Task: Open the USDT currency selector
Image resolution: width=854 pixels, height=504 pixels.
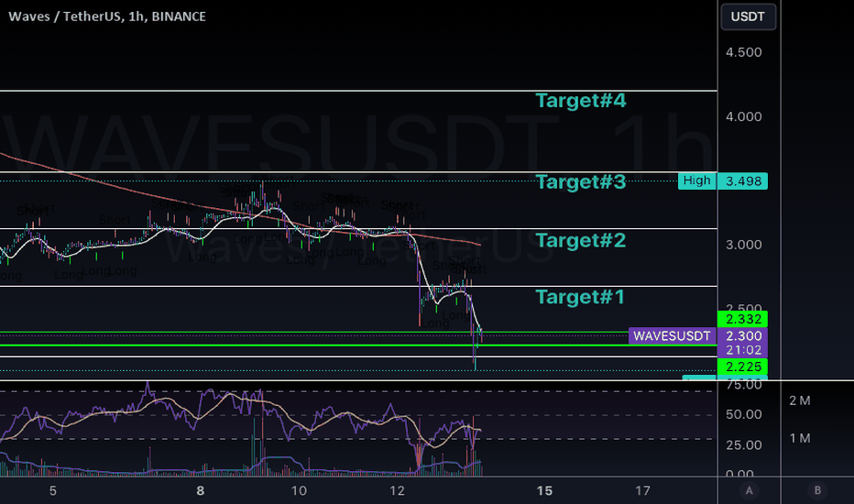Action: point(749,16)
